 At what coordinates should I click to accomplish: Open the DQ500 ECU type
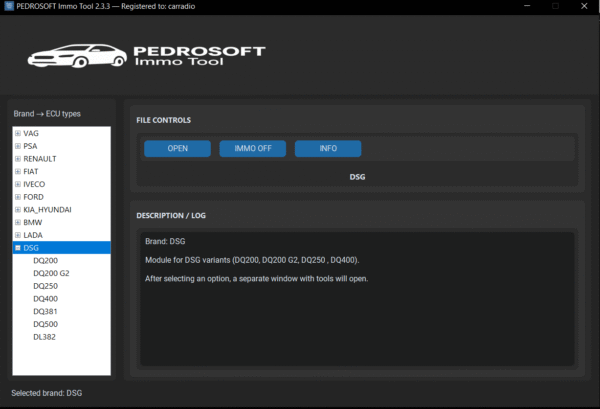click(x=46, y=324)
